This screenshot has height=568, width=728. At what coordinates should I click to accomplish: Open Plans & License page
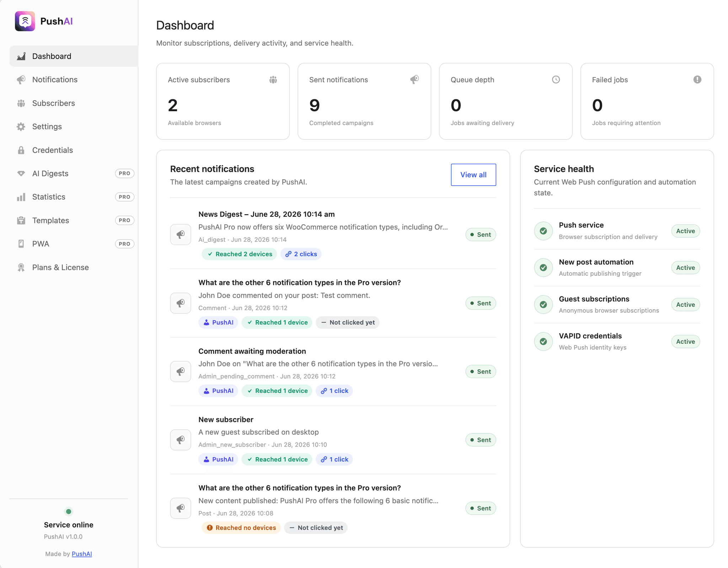(74, 267)
